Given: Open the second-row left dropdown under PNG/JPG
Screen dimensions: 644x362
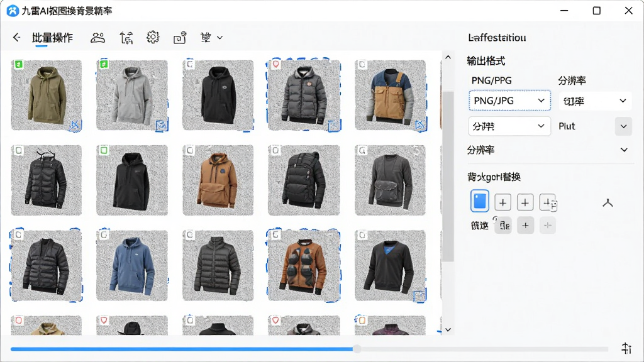Looking at the screenshot, I should (509, 126).
